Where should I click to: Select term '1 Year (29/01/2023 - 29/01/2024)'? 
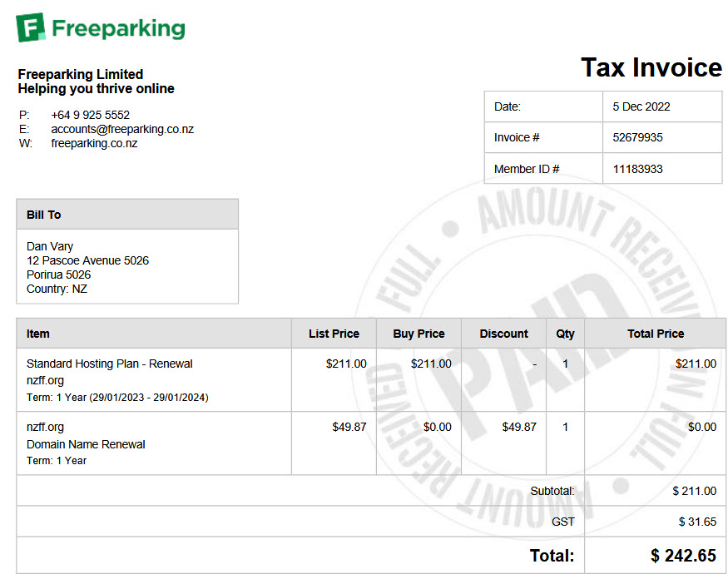pyautogui.click(x=132, y=398)
